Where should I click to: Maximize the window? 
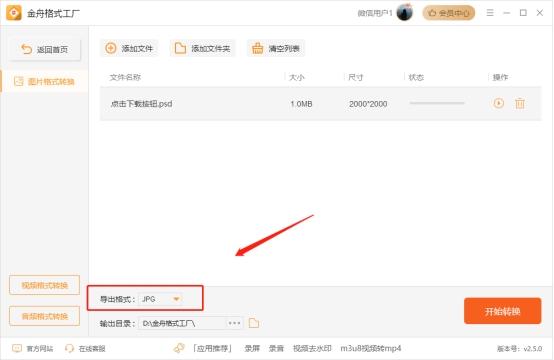point(523,13)
